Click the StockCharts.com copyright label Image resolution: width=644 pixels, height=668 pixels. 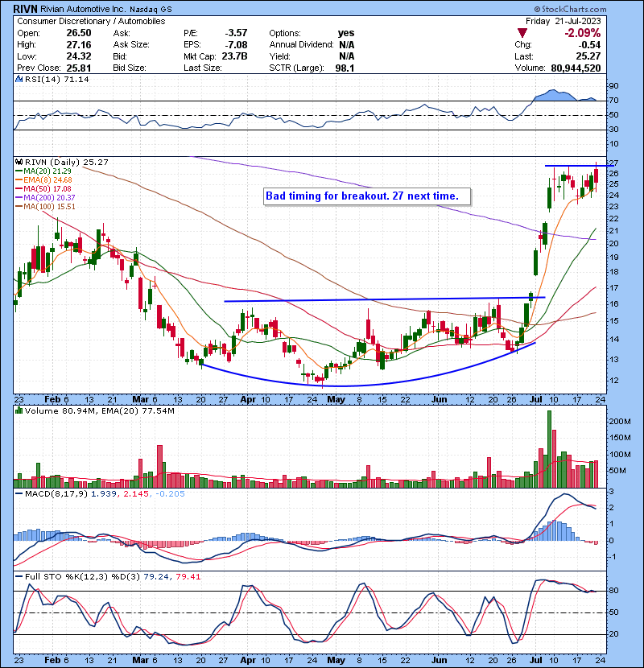coord(570,9)
